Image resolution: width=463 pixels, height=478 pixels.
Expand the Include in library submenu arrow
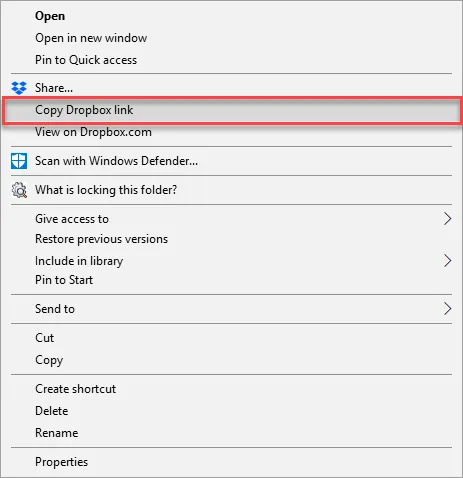(447, 261)
